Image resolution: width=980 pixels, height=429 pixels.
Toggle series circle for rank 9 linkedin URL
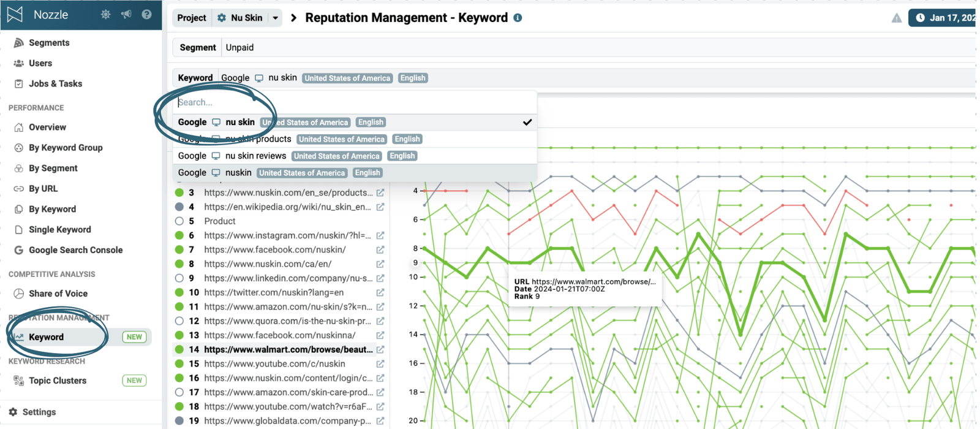coord(179,278)
